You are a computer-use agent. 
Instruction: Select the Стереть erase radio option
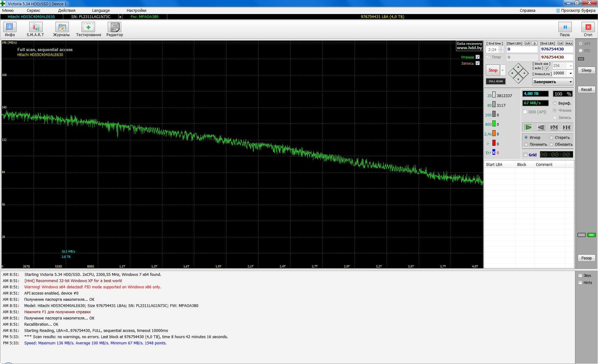click(551, 137)
